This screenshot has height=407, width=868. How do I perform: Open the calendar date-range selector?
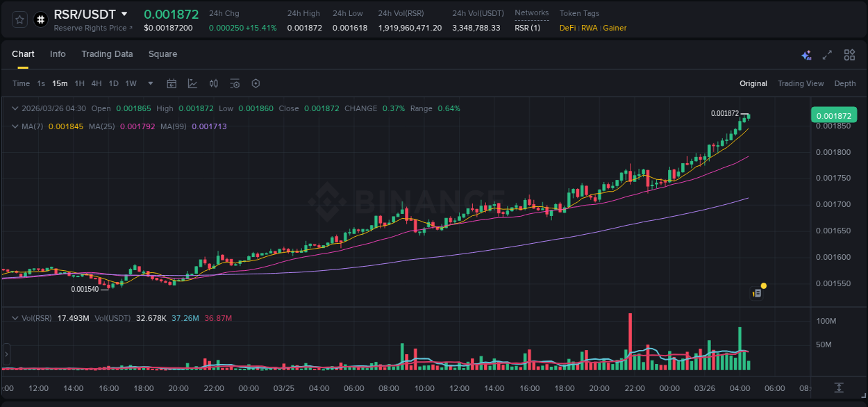[x=172, y=83]
